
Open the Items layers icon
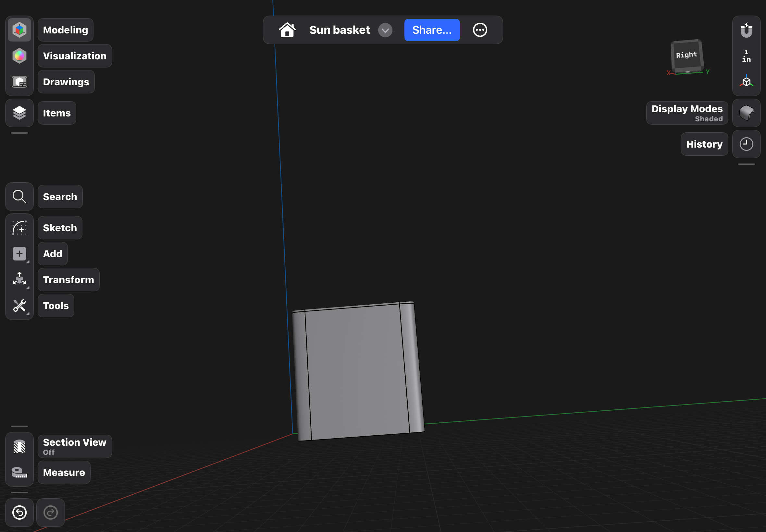[19, 113]
